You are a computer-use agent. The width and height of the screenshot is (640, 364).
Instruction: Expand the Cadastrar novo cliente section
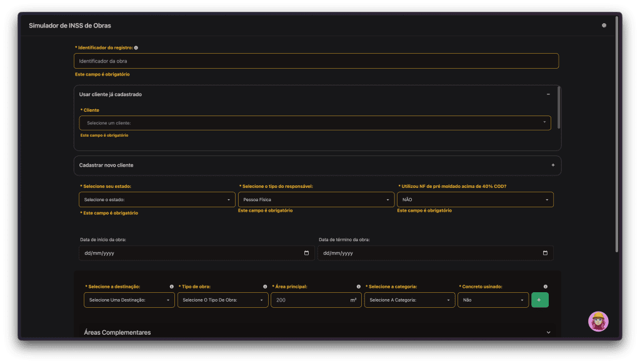[x=552, y=165]
